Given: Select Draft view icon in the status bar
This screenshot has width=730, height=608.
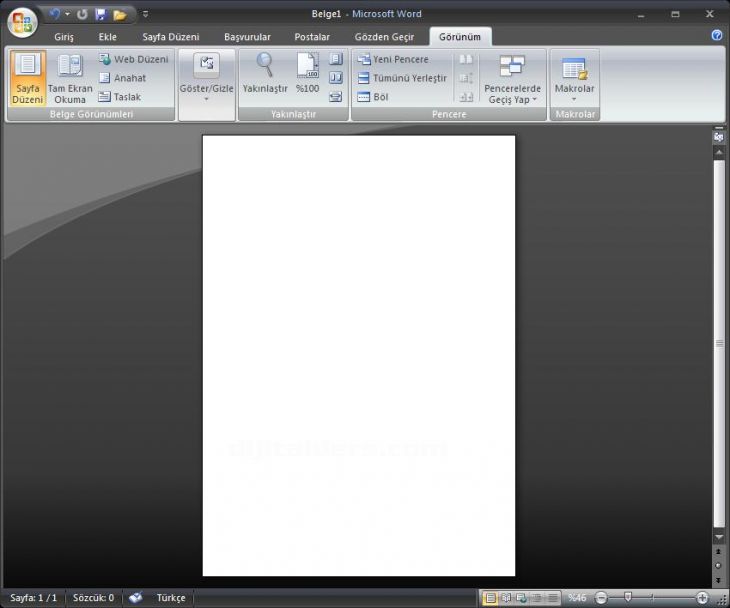Looking at the screenshot, I should 552,598.
